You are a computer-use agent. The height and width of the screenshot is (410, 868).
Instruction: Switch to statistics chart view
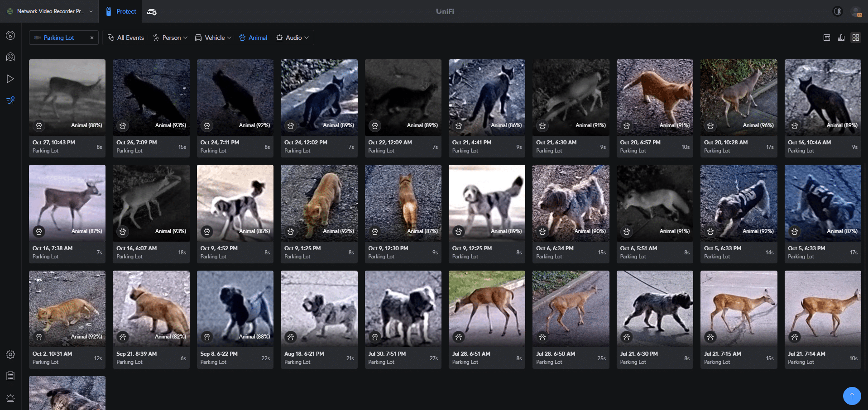(x=841, y=38)
